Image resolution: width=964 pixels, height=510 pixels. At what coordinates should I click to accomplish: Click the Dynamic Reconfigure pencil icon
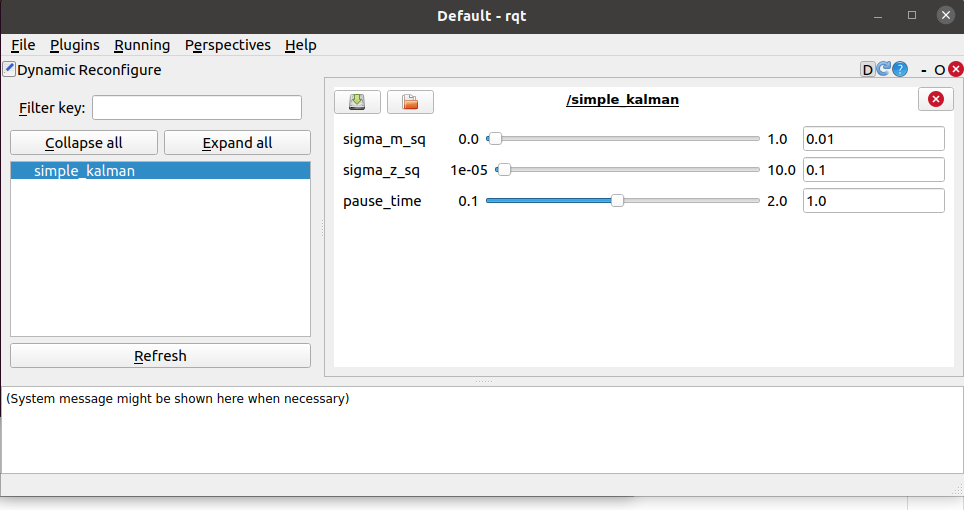coord(9,69)
